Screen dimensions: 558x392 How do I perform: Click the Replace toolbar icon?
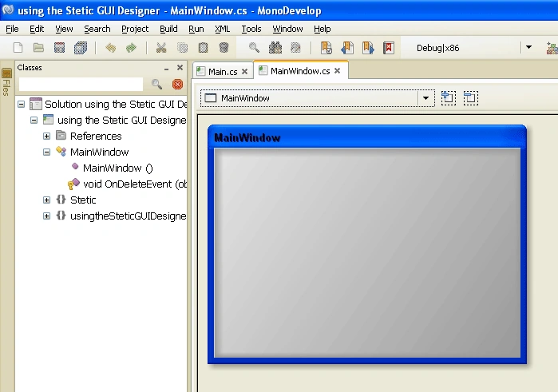point(295,47)
